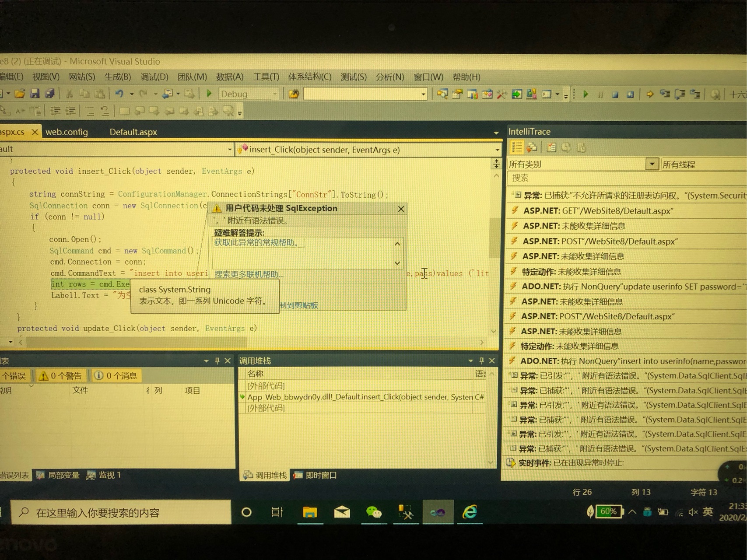Viewport: 747px width, 560px height.
Task: Toggle the 0 个警告 filter button
Action: coord(61,376)
